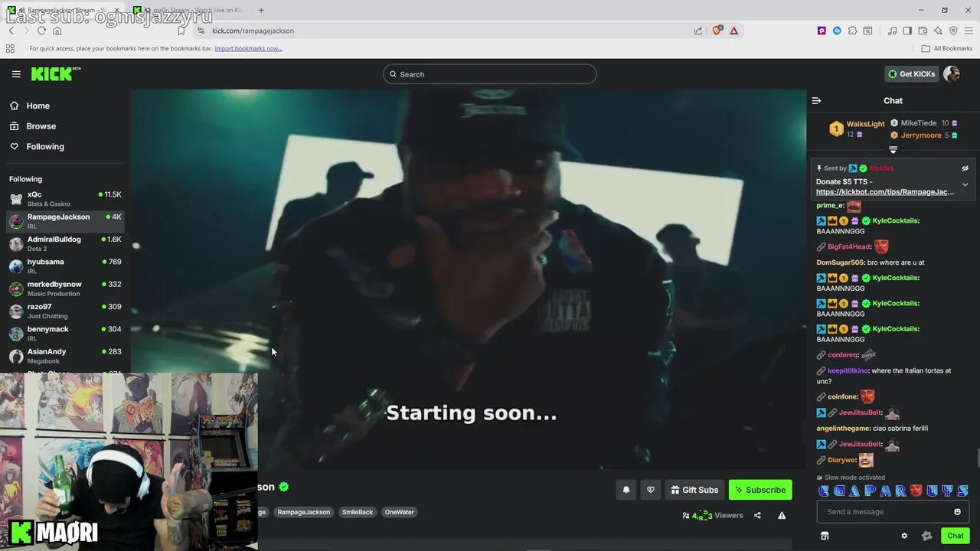Open the extensions puzzle icon
The image size is (980, 551).
[x=852, y=31]
